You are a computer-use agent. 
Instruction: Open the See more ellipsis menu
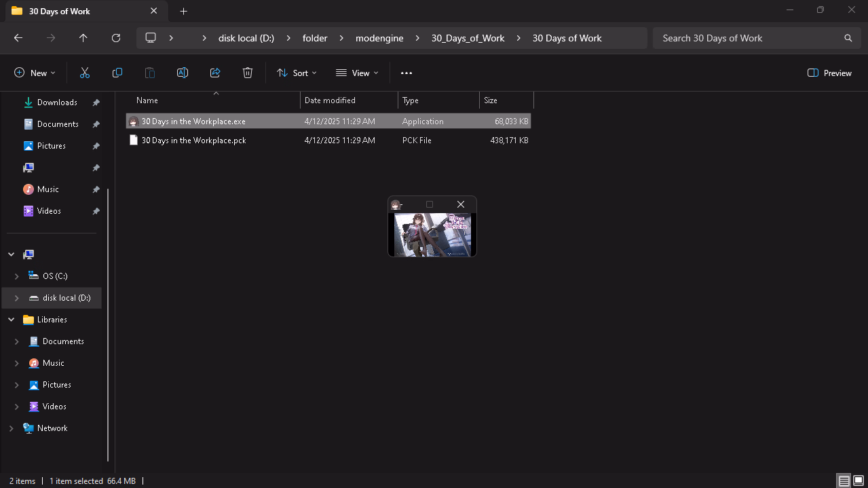[x=407, y=73]
